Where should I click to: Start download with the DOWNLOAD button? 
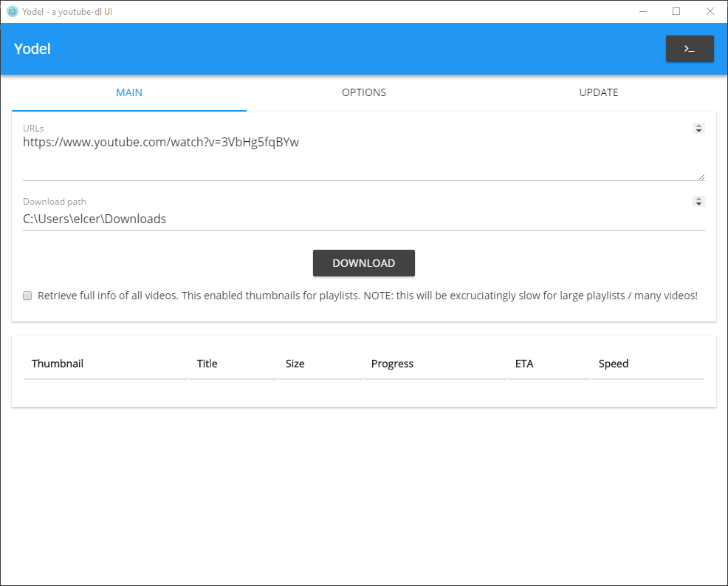click(364, 263)
